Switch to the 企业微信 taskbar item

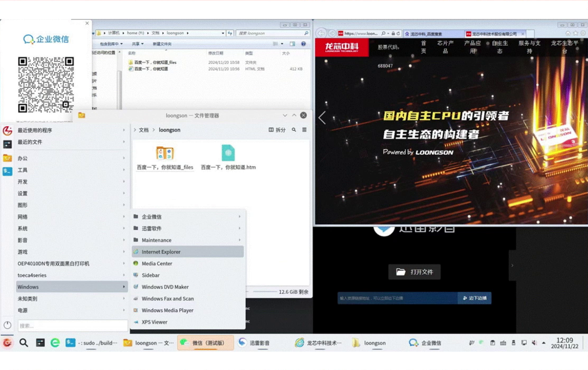425,343
